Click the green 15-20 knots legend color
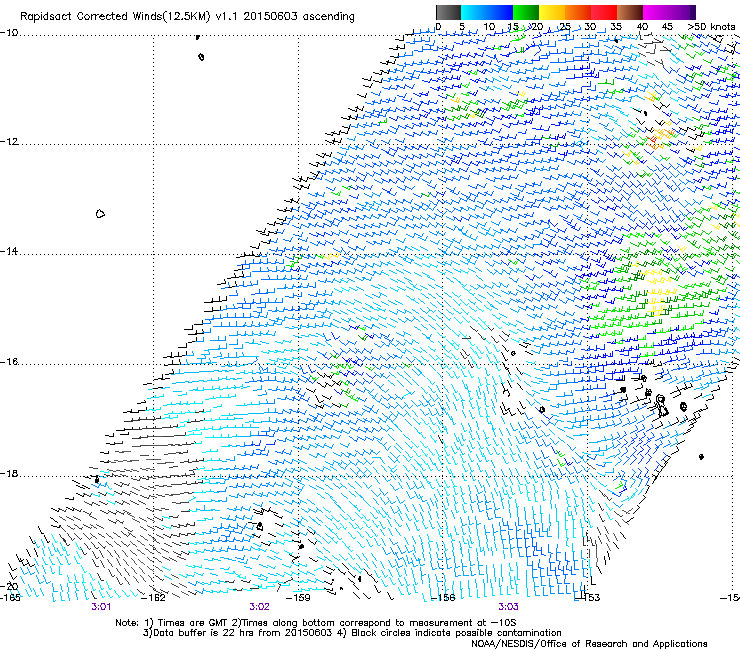This screenshot has height=650, width=740. click(x=526, y=12)
